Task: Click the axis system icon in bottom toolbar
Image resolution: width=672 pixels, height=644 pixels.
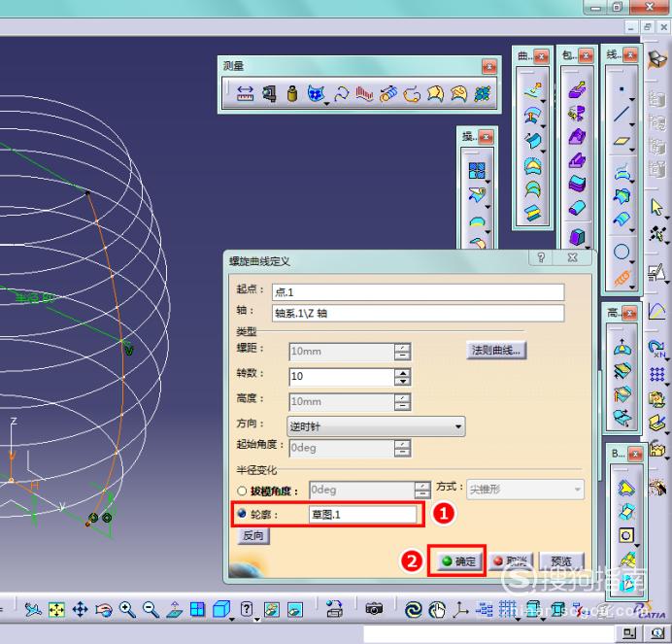Action: tap(460, 609)
